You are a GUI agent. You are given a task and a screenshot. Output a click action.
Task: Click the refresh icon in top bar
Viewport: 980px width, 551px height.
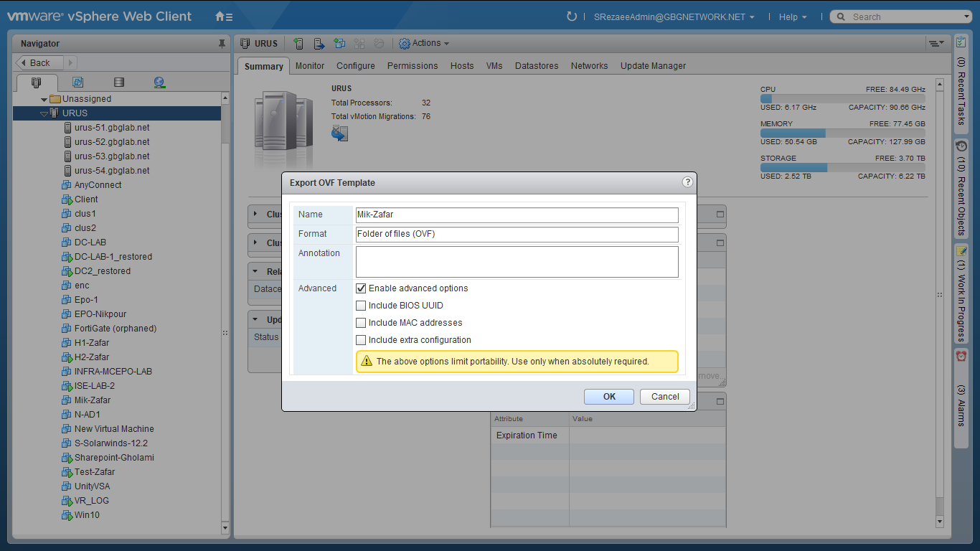coord(572,17)
